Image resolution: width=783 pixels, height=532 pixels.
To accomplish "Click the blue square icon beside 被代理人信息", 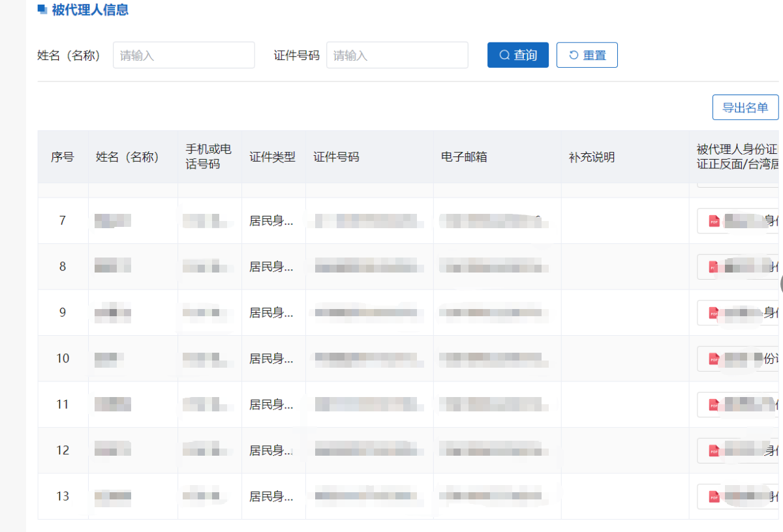I will point(42,10).
